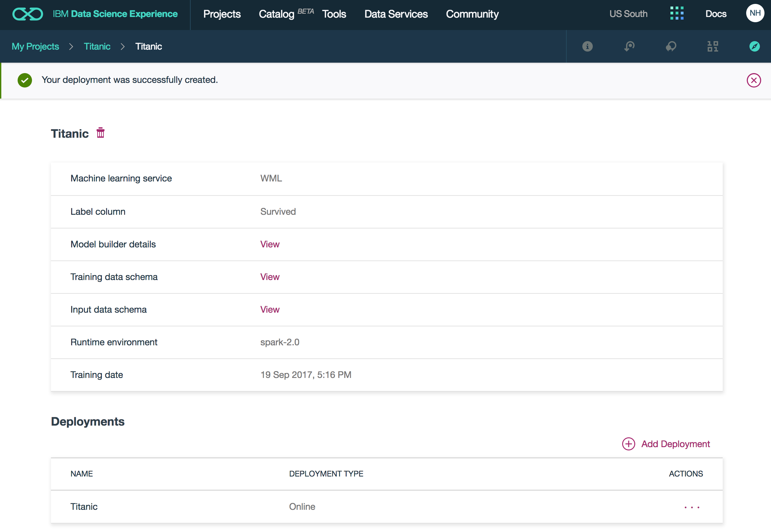Click the current Titanic breadcrumb text
The width and height of the screenshot is (771, 532).
[148, 46]
